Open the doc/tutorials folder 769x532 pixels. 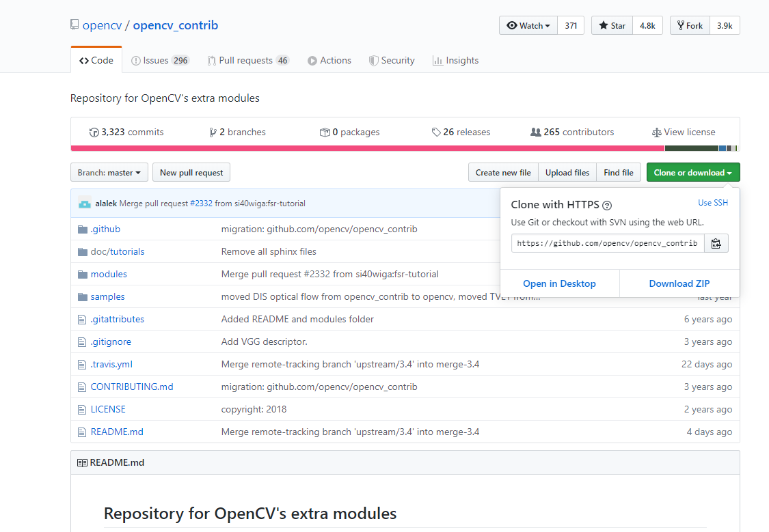click(118, 252)
